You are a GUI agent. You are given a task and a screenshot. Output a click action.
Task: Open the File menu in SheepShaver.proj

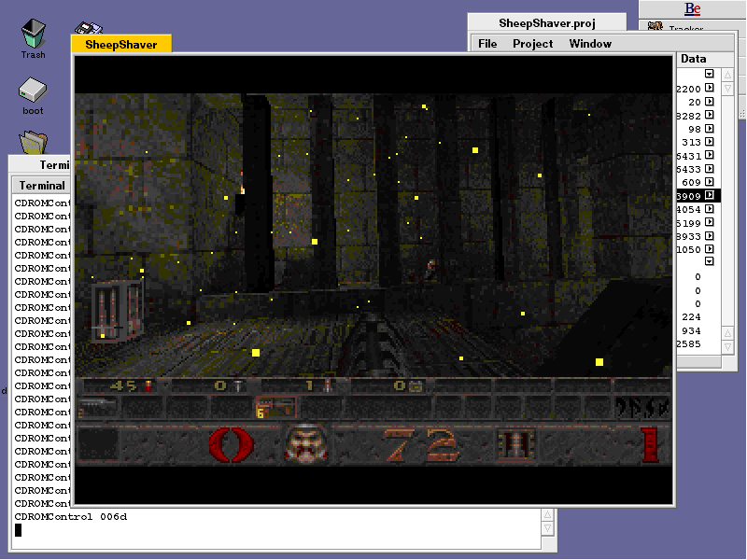pyautogui.click(x=487, y=44)
